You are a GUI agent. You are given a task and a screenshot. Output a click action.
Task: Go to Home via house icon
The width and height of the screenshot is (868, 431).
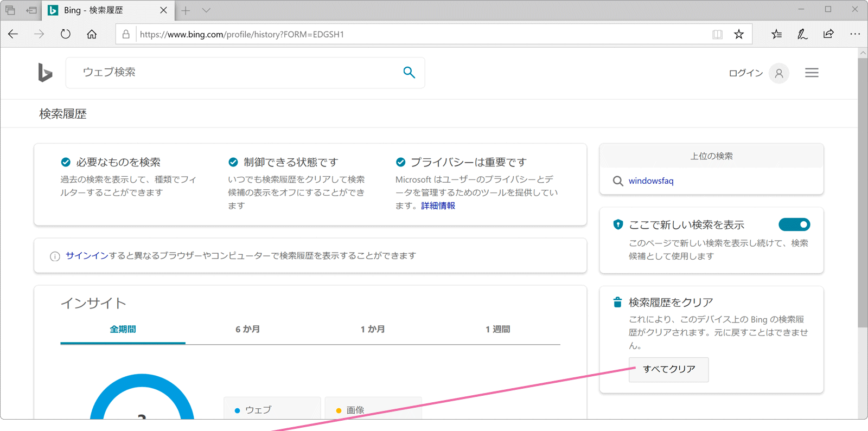pyautogui.click(x=92, y=34)
